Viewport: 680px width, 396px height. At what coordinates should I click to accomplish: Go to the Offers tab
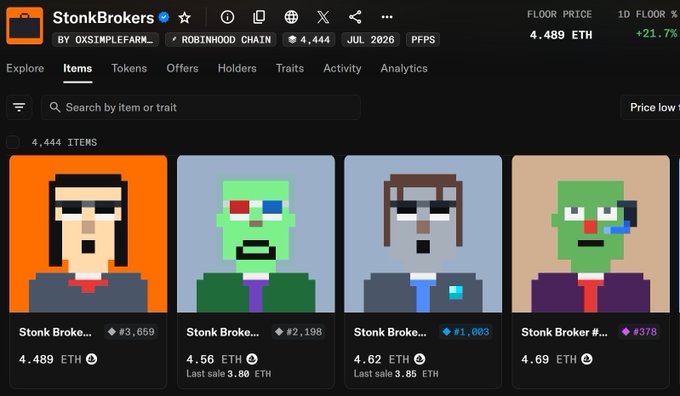click(183, 69)
